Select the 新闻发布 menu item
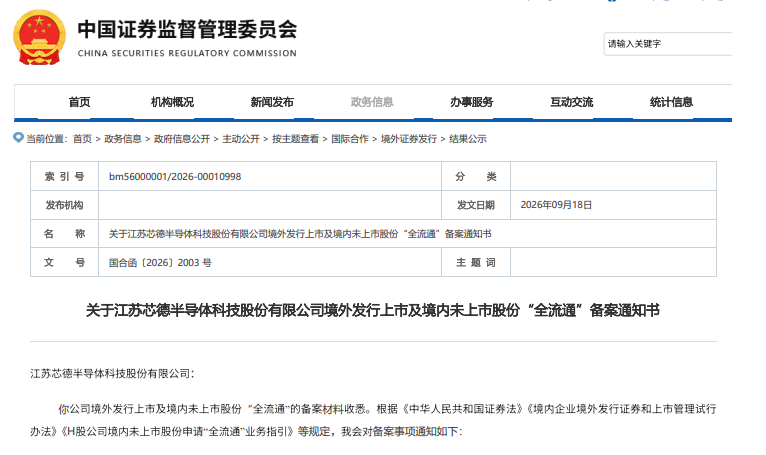This screenshot has width=766, height=455. click(272, 102)
